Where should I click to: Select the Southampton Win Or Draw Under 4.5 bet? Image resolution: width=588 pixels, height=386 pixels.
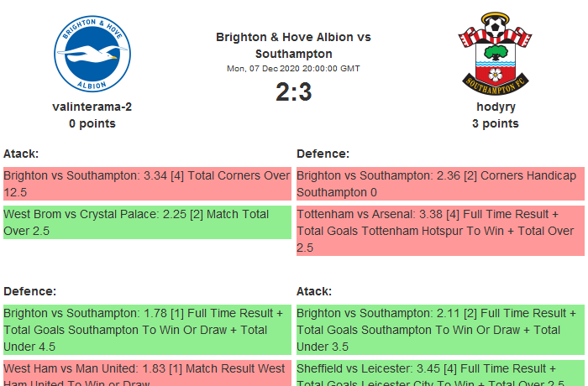pyautogui.click(x=147, y=330)
